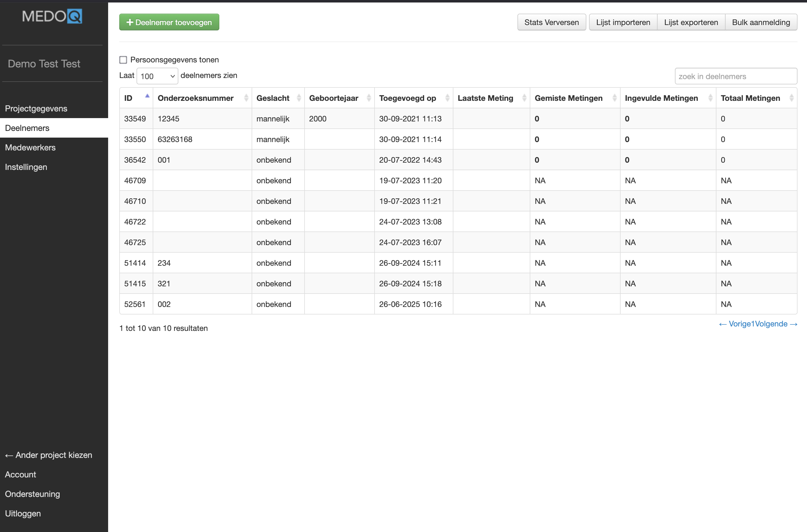Click Onderzoeksnummer 12345
807x532 pixels.
point(168,119)
